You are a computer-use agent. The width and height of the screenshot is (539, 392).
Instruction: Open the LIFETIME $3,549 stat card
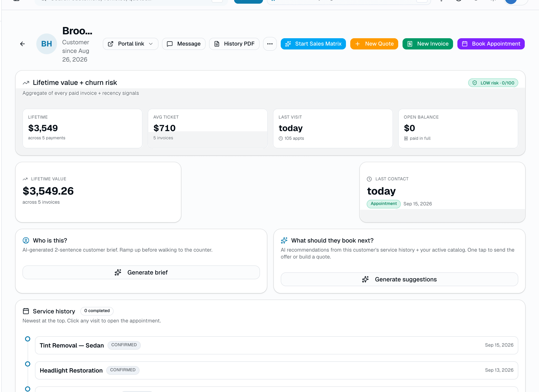[x=82, y=128]
